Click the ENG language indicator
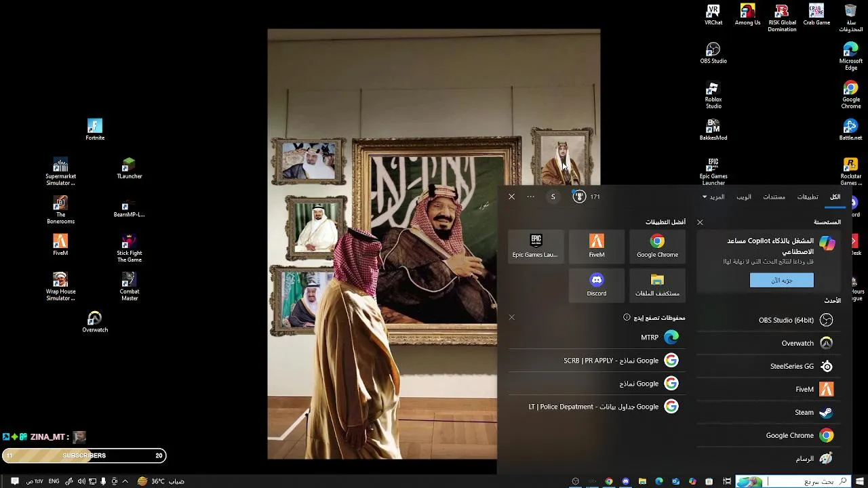 click(x=54, y=481)
